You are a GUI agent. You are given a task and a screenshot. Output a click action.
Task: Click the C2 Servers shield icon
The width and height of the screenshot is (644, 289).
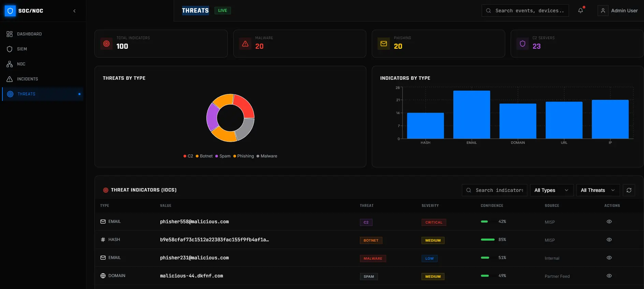click(x=523, y=44)
